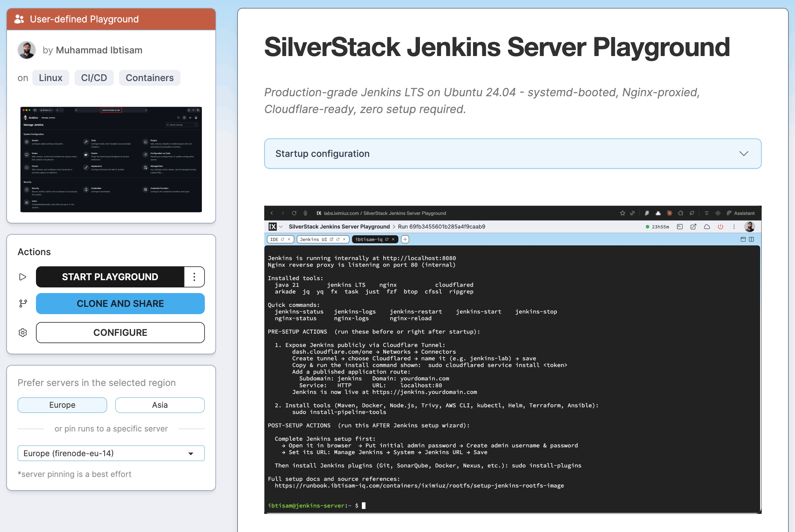Open the Europe (firenode-eu-14) server dropdown
Image resolution: width=795 pixels, height=532 pixels.
coord(111,453)
